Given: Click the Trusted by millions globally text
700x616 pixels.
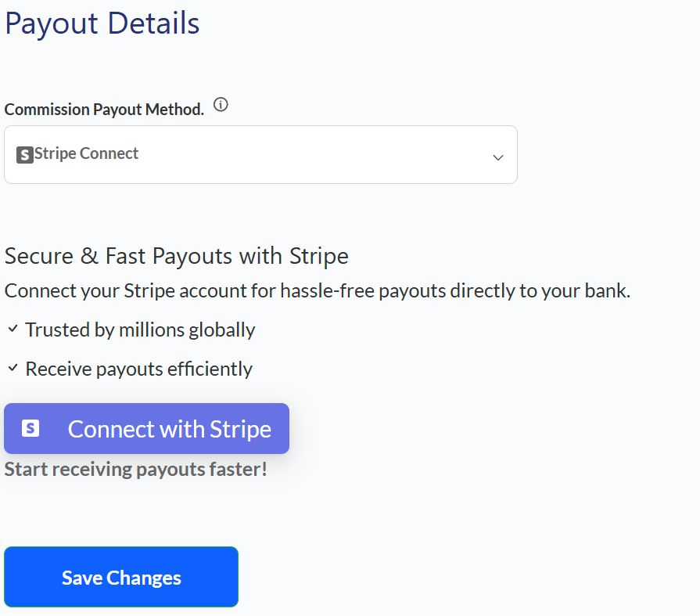Looking at the screenshot, I should pyautogui.click(x=140, y=330).
